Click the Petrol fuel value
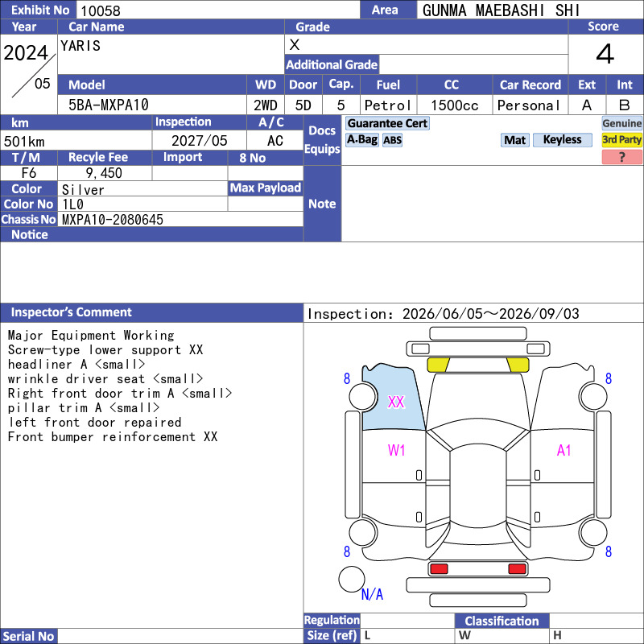 (388, 105)
